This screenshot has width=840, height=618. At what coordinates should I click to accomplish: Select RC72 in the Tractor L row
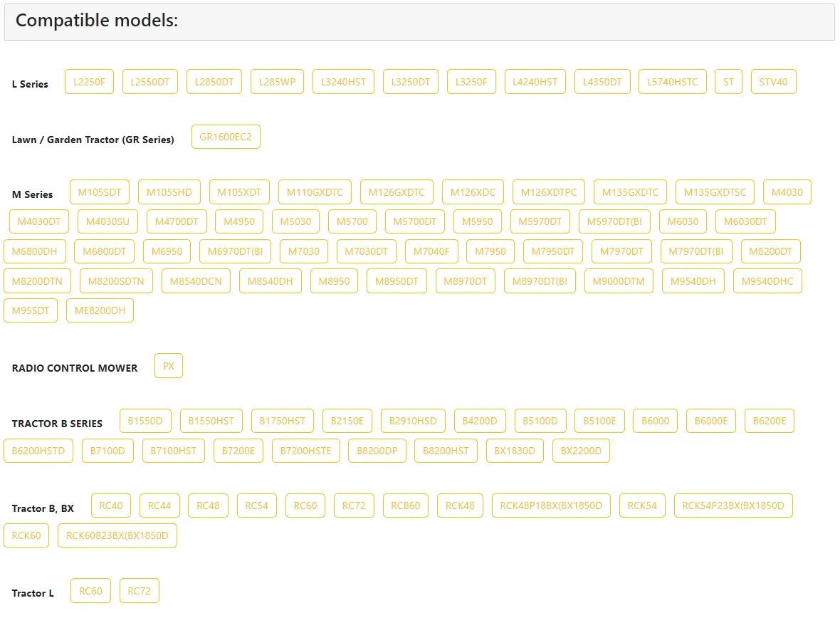pos(140,591)
